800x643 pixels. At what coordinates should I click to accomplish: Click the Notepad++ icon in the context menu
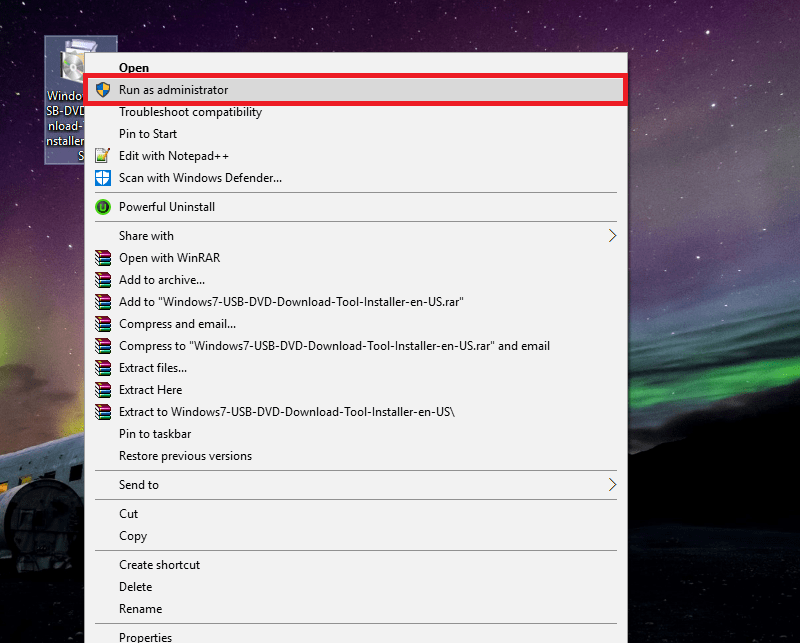coord(103,156)
